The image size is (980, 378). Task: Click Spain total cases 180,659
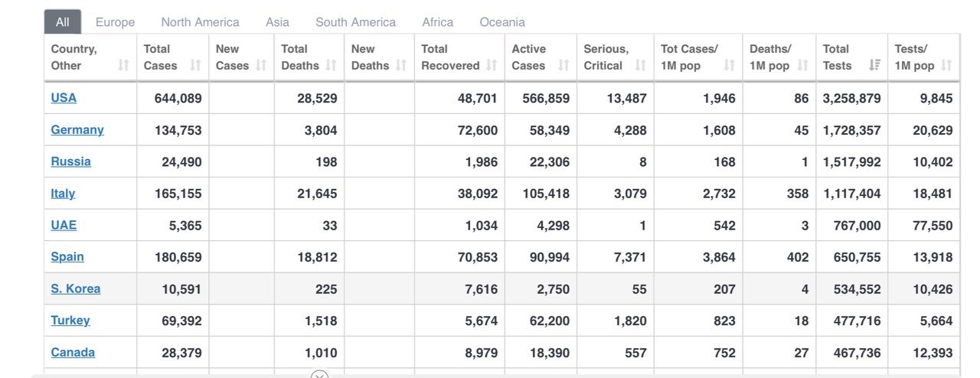point(178,257)
